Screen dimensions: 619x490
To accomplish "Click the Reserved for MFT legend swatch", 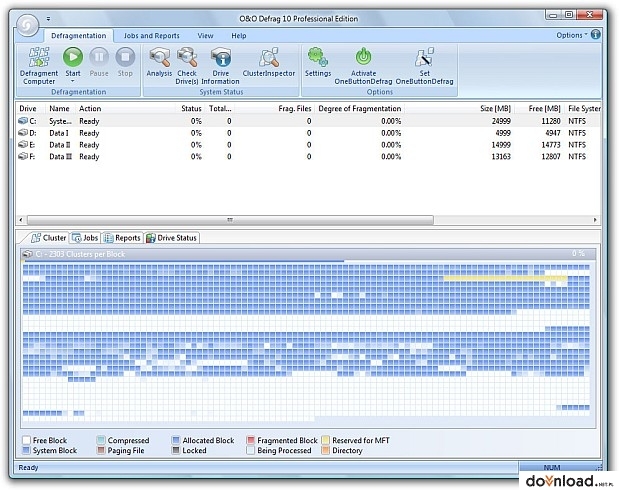I will click(326, 440).
